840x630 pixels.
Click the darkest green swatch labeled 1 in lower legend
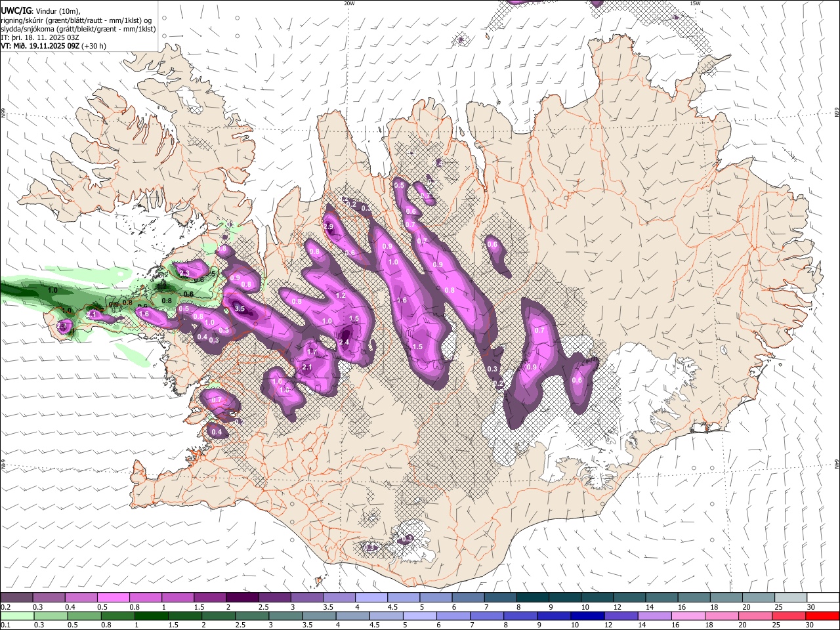pyautogui.click(x=152, y=616)
